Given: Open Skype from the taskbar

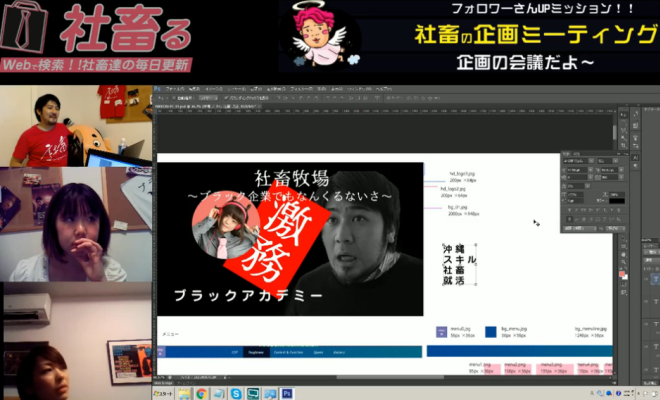Looking at the screenshot, I should [236, 394].
